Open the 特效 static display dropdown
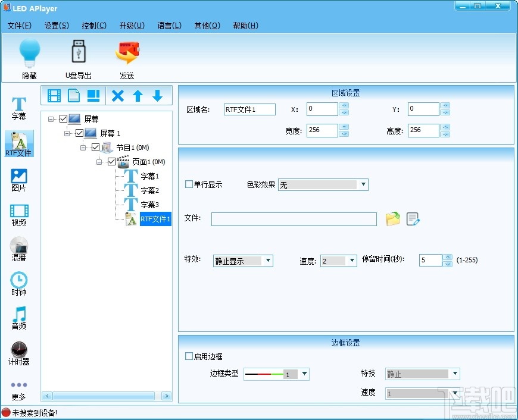 (269, 261)
